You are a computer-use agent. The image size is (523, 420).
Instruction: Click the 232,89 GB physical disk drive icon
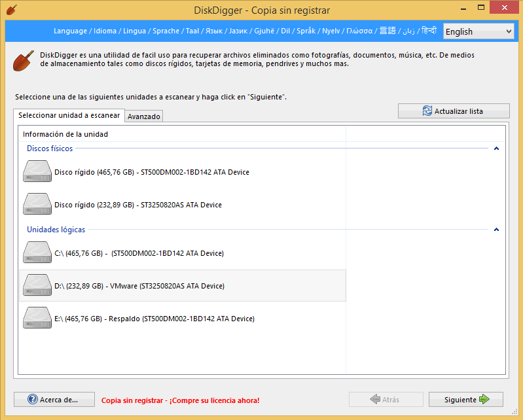coord(37,204)
